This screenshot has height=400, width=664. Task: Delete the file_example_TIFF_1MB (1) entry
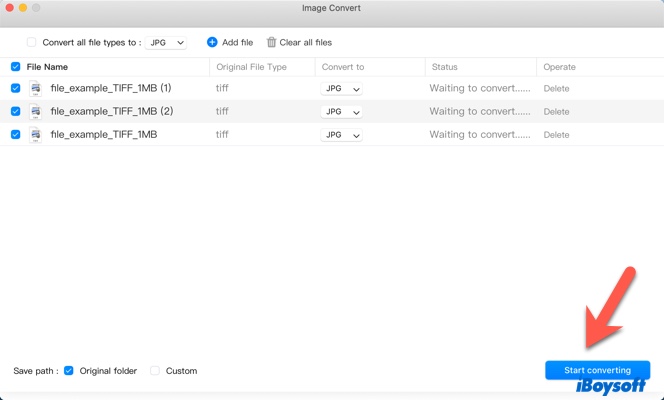(x=556, y=88)
